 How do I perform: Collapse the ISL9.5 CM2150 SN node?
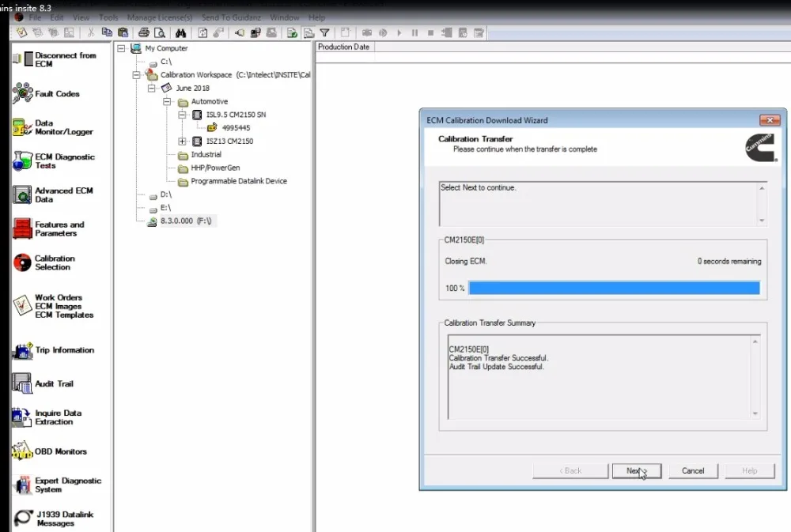tap(182, 115)
